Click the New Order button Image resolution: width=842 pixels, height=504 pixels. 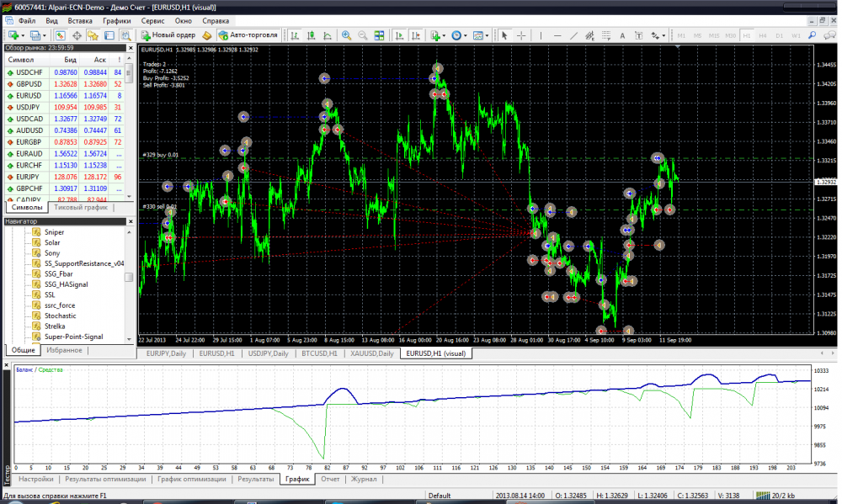169,35
